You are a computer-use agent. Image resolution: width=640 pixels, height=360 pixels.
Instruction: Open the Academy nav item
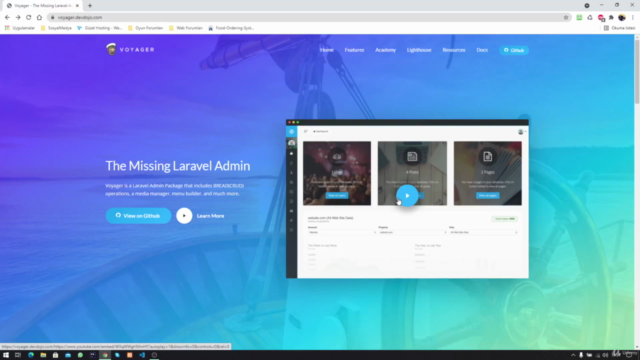[385, 50]
